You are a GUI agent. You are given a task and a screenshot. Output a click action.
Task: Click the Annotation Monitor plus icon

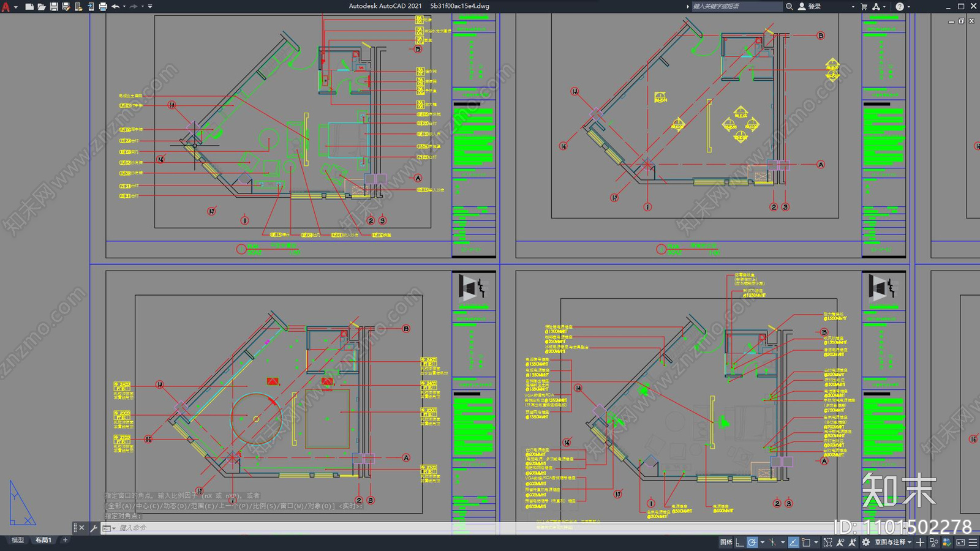(921, 542)
